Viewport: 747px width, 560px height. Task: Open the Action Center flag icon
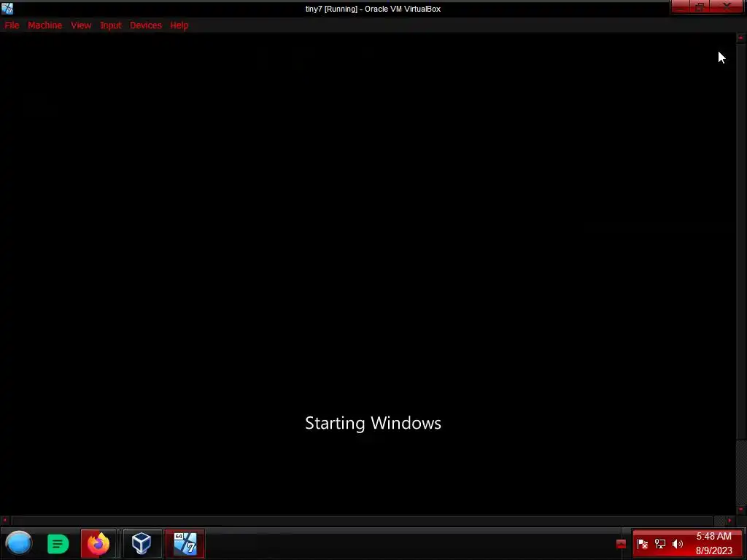[642, 544]
